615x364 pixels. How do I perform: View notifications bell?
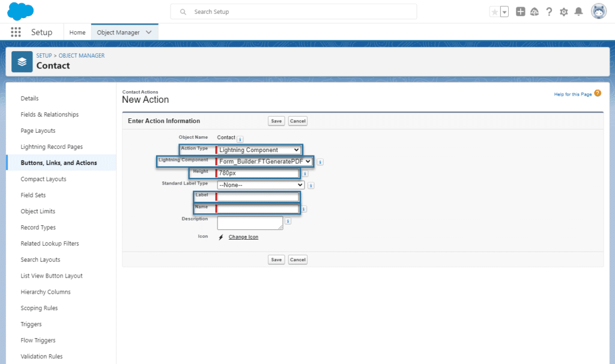pyautogui.click(x=578, y=12)
